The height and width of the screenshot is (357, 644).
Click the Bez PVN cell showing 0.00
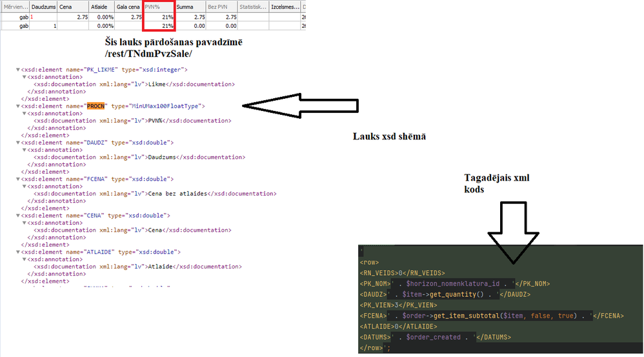(x=222, y=26)
